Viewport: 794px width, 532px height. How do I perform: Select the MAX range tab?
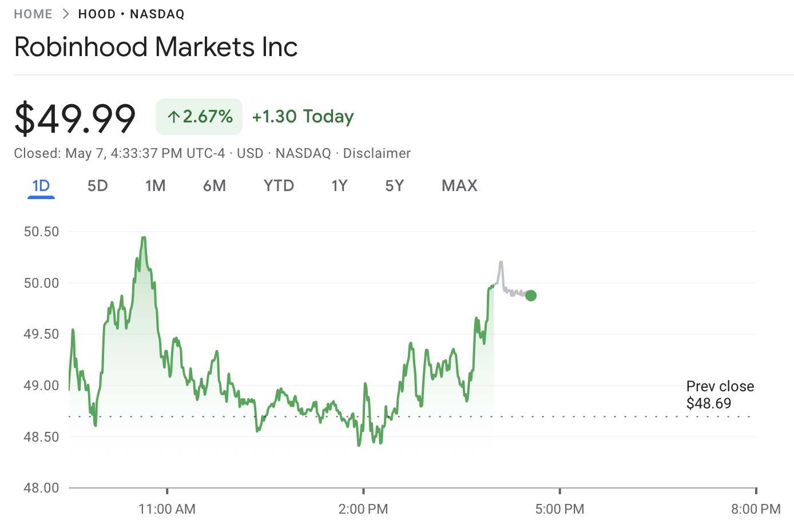click(x=459, y=186)
